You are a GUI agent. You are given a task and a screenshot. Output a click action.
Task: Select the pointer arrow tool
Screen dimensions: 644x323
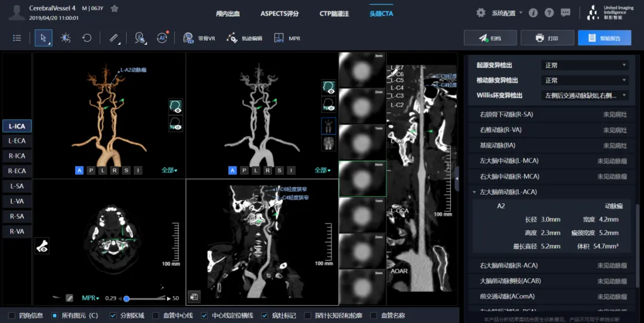43,38
